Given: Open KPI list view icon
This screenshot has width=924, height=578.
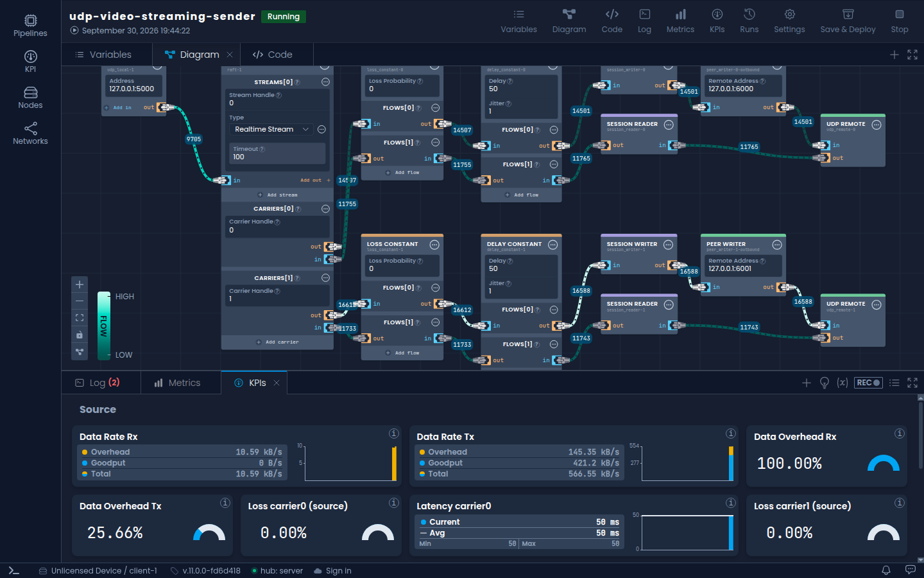Looking at the screenshot, I should pos(894,383).
